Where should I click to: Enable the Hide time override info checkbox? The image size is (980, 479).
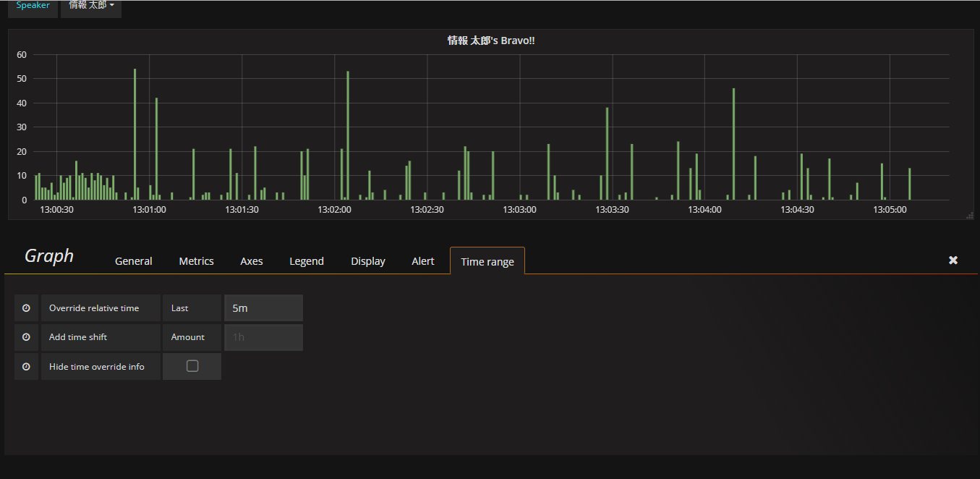pyautogui.click(x=192, y=366)
